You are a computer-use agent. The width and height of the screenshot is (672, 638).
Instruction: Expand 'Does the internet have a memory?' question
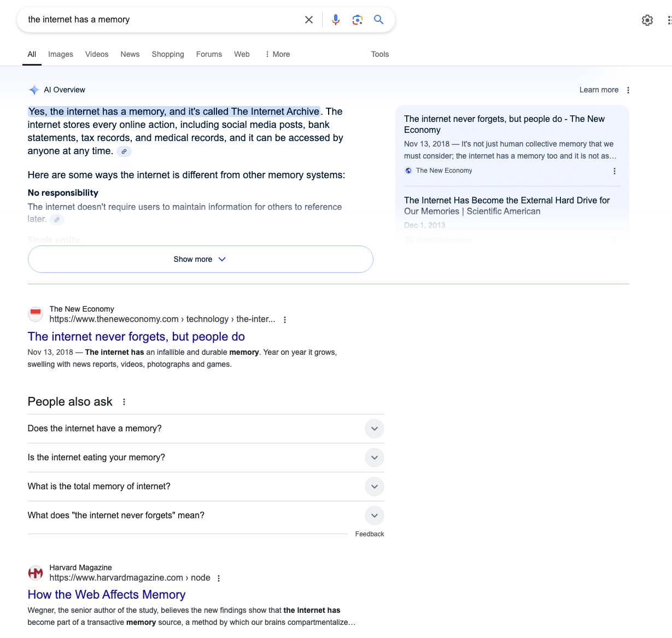pos(206,429)
